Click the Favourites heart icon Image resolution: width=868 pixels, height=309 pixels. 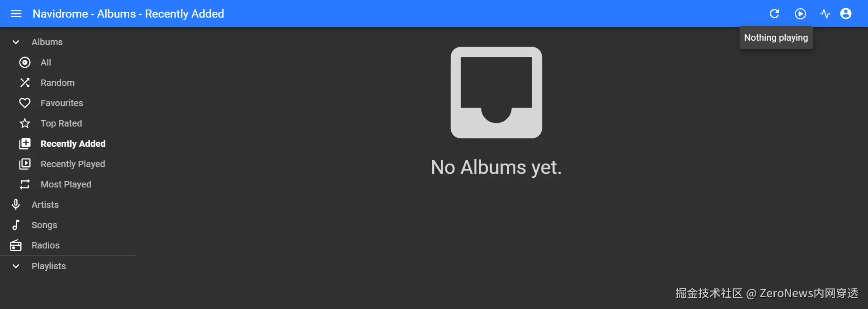(25, 103)
